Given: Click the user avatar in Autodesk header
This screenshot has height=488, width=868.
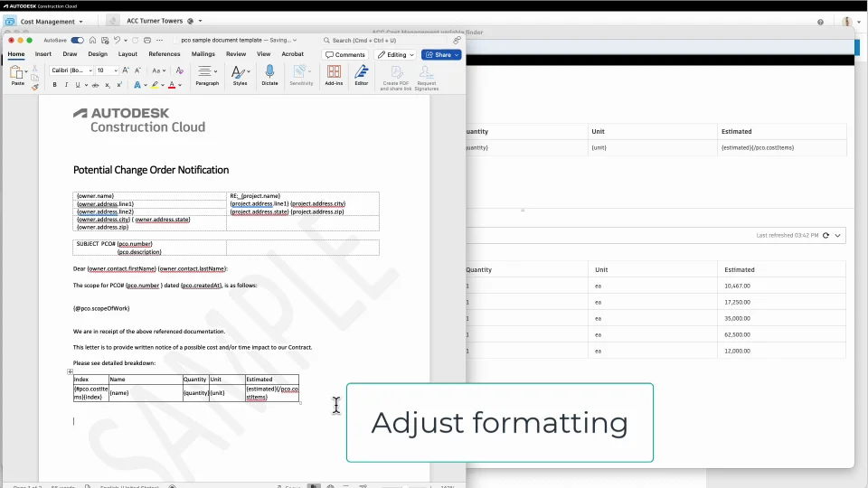Looking at the screenshot, I should tap(847, 22).
